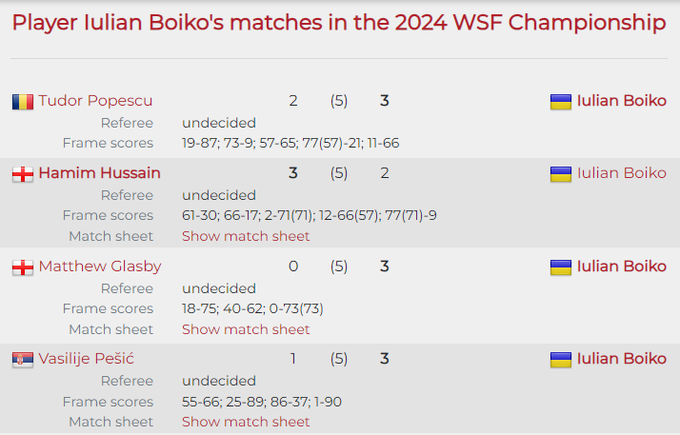680x435 pixels.
Task: Show match sheet for the Matthew Glasby match
Action: pos(246,329)
